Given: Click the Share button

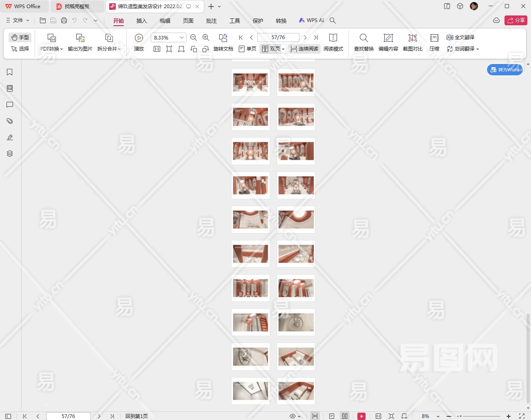Looking at the screenshot, I should coord(516,20).
